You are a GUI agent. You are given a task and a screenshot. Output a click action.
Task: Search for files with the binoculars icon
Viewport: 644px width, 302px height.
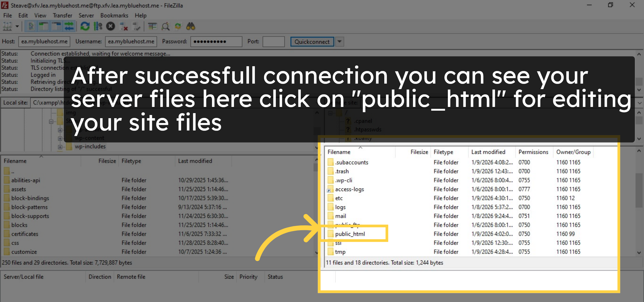point(191,26)
